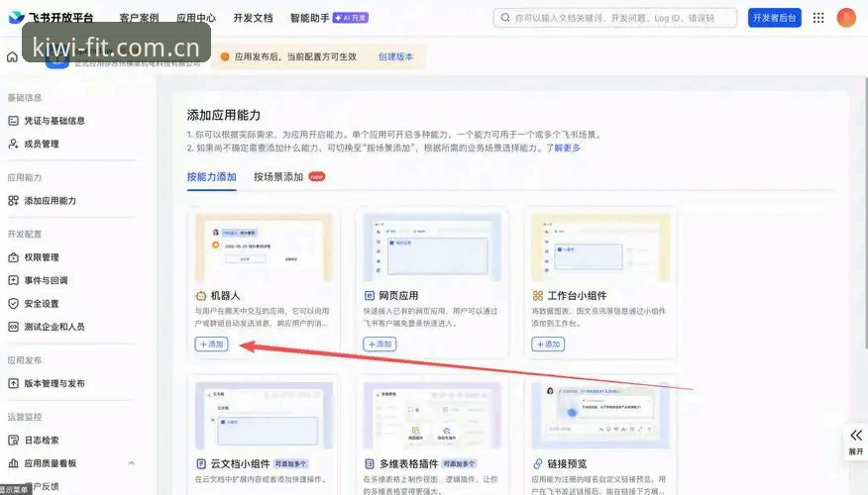Screen dimensions: 868x495
Task: Click 创建版本 link
Action: (x=395, y=57)
